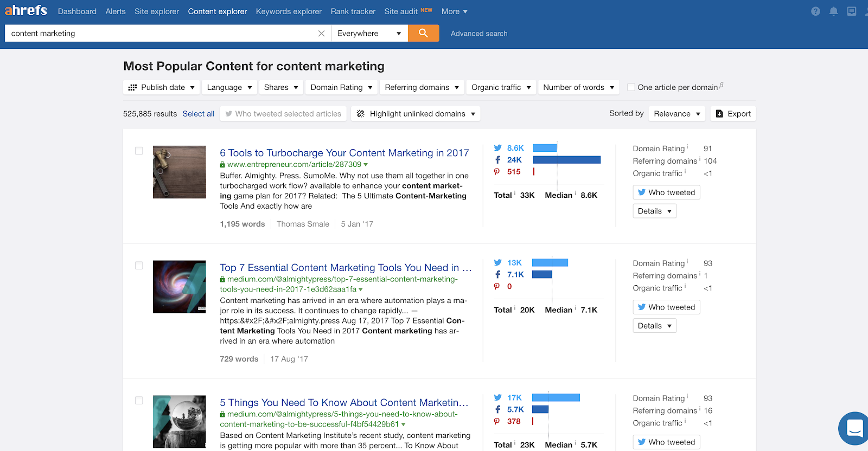
Task: Open the wrench thumbnail of first article
Action: click(179, 172)
